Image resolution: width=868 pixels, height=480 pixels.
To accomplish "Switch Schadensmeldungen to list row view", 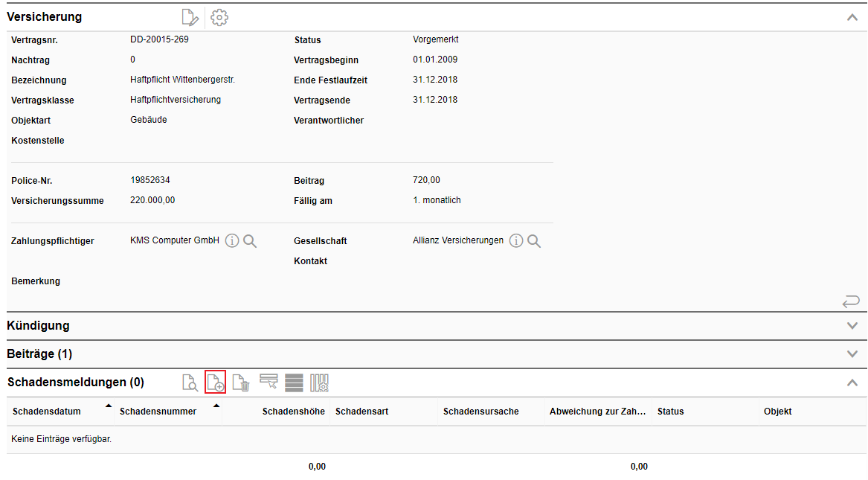I will click(294, 383).
